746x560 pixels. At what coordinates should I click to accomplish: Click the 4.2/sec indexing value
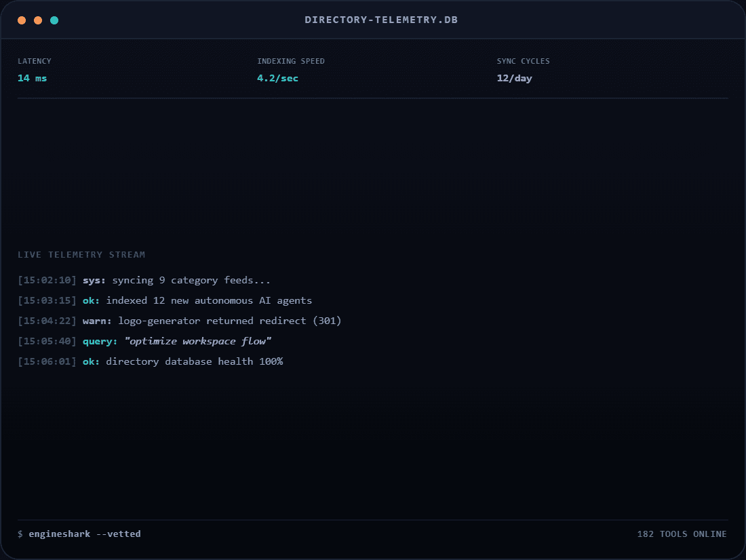coord(278,78)
